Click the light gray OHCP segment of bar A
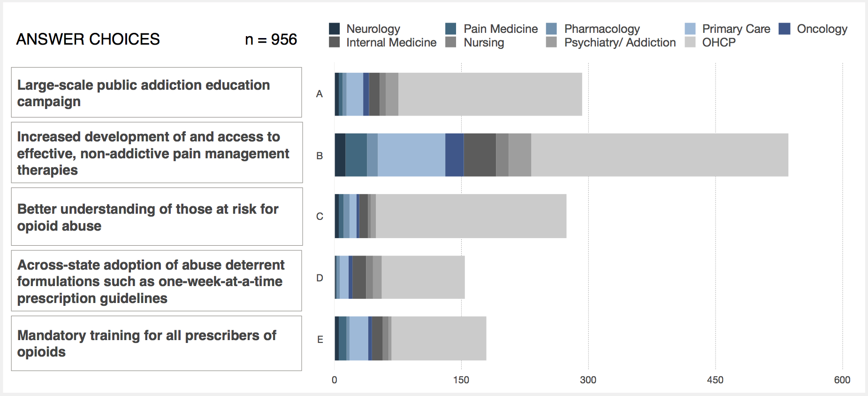 pyautogui.click(x=490, y=94)
